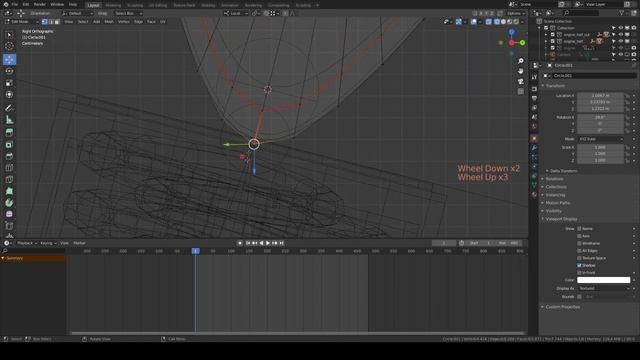Select the Inset Faces tool
The image size is (640, 360).
pos(9,144)
